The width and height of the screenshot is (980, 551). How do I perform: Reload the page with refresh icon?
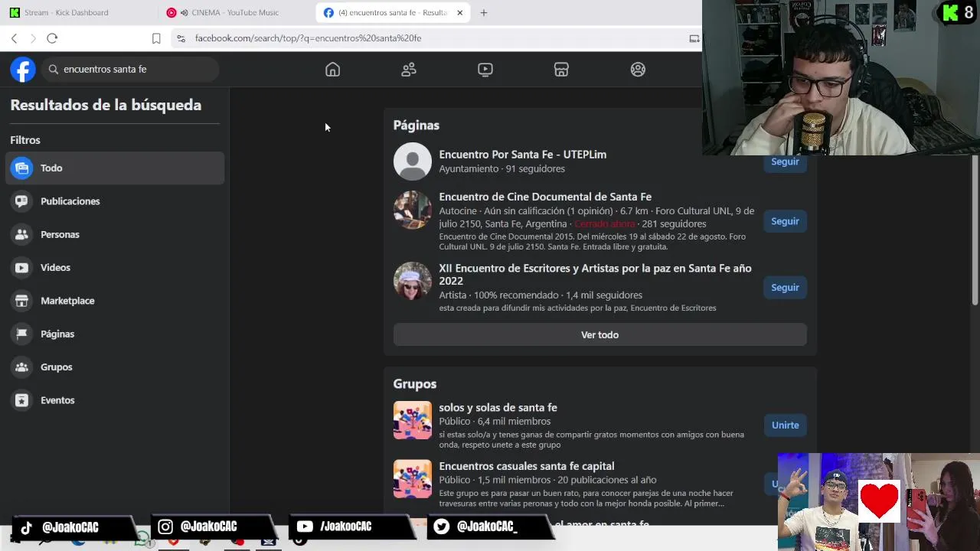(x=52, y=38)
